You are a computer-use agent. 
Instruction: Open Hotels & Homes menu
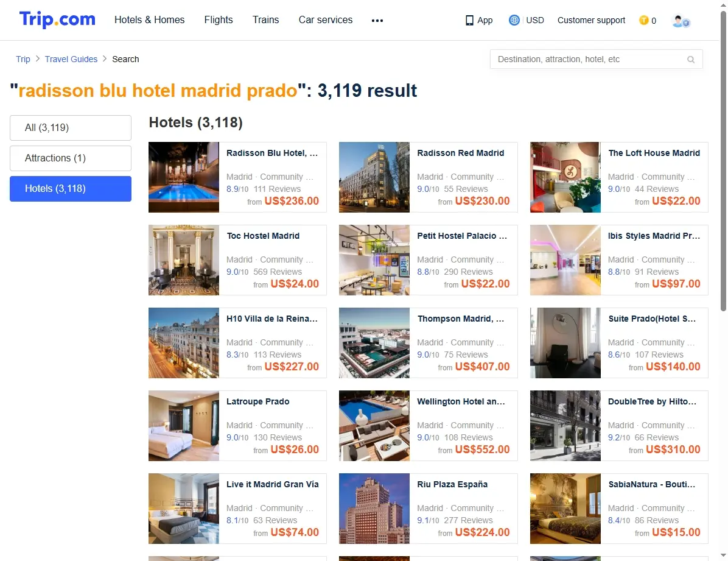click(150, 19)
